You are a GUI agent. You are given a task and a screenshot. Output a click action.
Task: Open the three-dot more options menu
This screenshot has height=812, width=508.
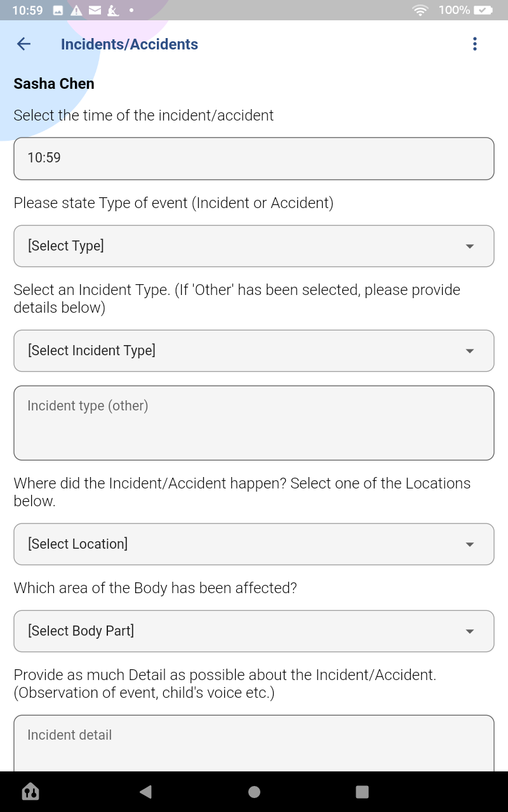[x=475, y=44]
